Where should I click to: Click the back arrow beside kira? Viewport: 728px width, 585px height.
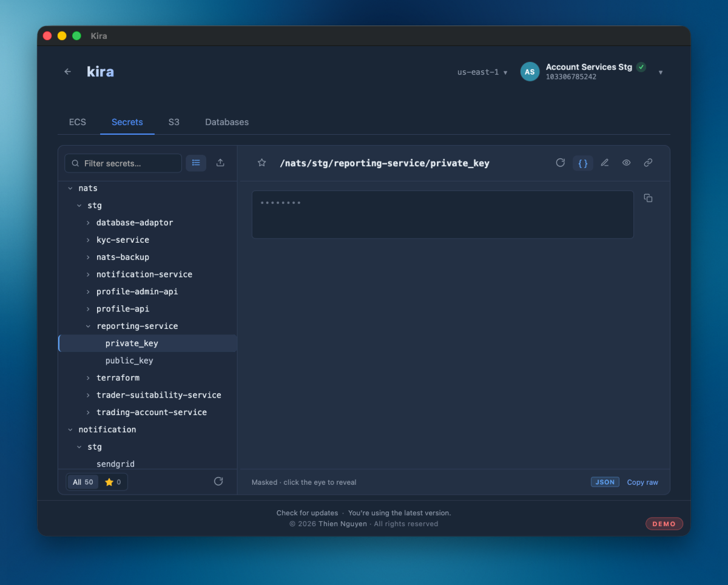pyautogui.click(x=67, y=72)
